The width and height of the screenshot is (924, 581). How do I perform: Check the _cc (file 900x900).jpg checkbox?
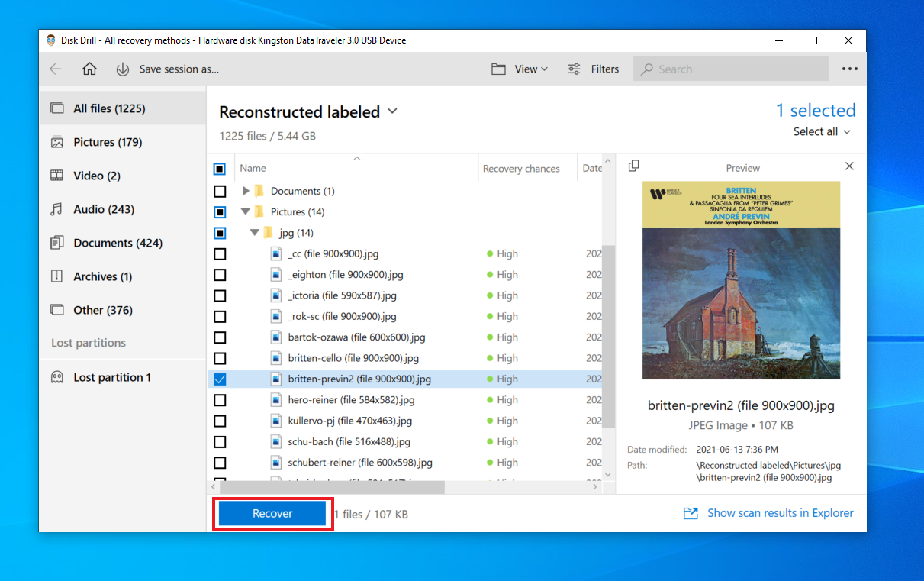click(220, 253)
